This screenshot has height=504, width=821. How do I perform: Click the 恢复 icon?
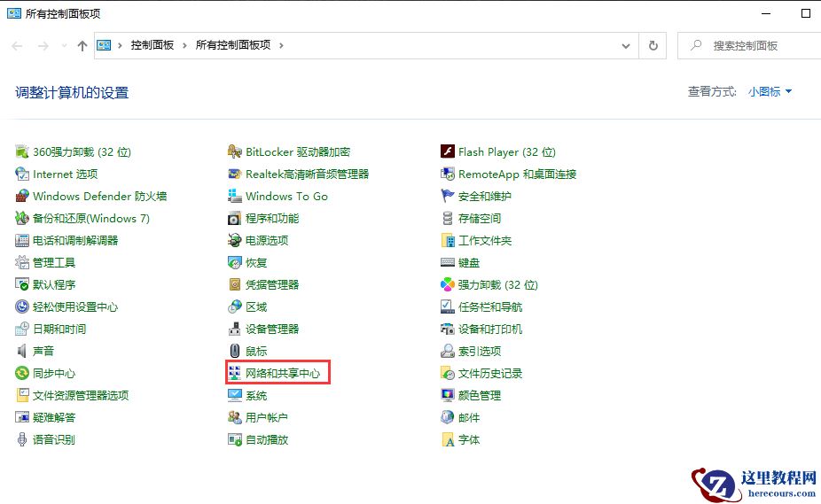point(235,262)
